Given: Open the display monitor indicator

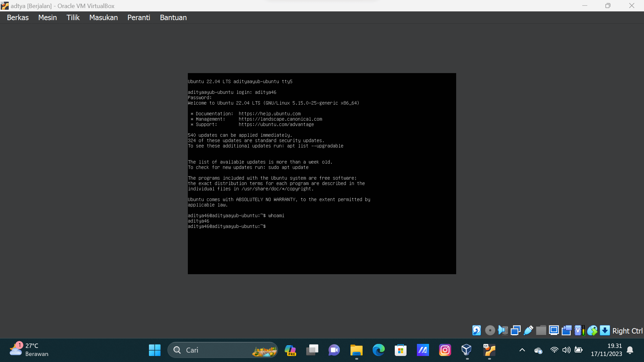Looking at the screenshot, I should [x=554, y=330].
